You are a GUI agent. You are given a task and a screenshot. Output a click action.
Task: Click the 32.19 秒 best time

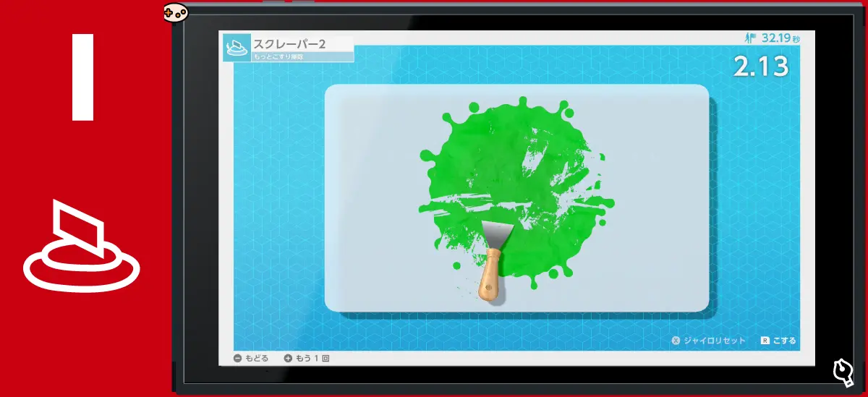tap(779, 38)
